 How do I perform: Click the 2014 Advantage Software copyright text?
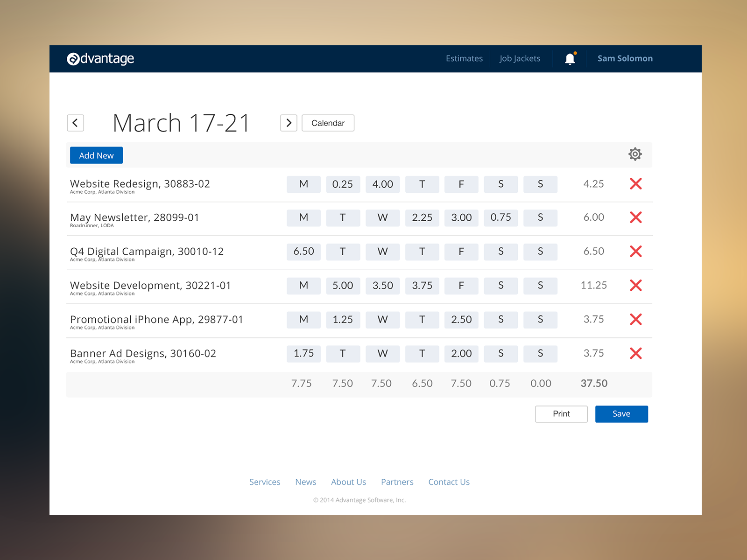tap(359, 500)
